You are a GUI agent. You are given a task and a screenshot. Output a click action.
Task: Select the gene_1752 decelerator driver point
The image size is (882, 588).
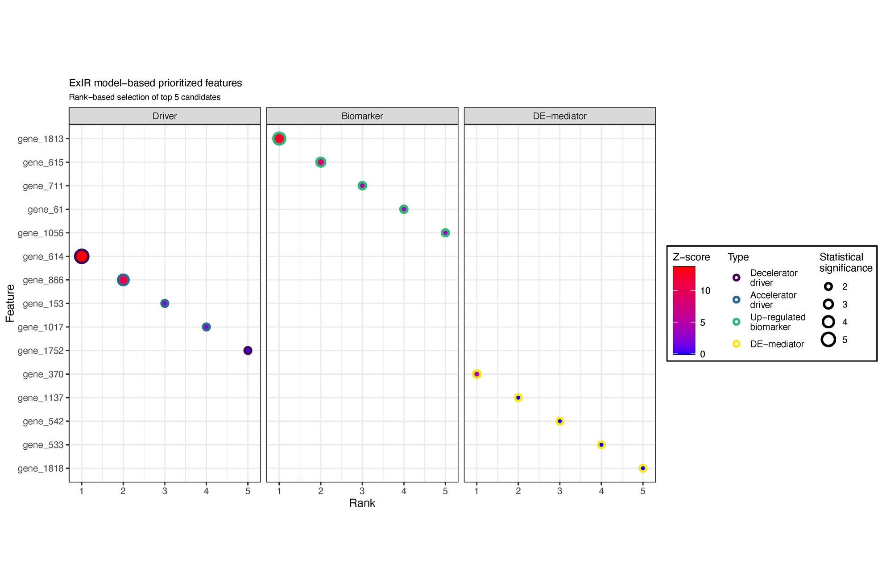tap(248, 351)
